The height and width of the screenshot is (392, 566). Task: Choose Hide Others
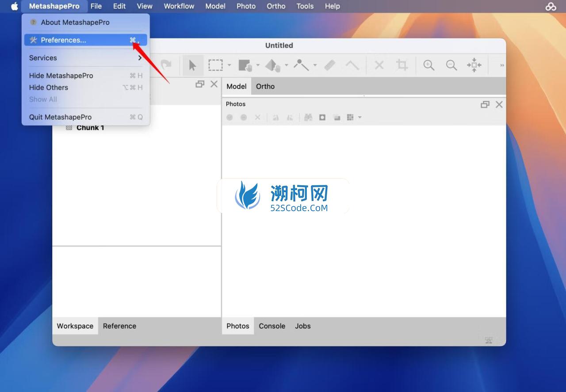[x=86, y=88]
